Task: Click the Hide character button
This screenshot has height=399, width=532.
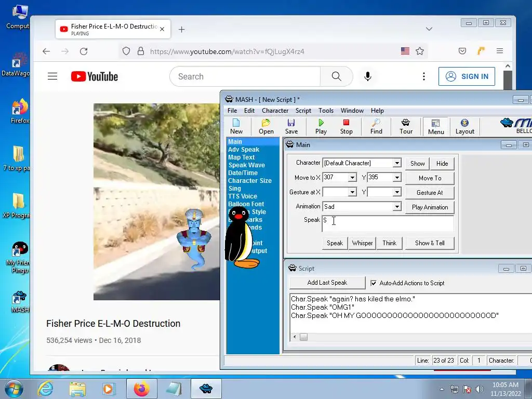Action: click(442, 164)
